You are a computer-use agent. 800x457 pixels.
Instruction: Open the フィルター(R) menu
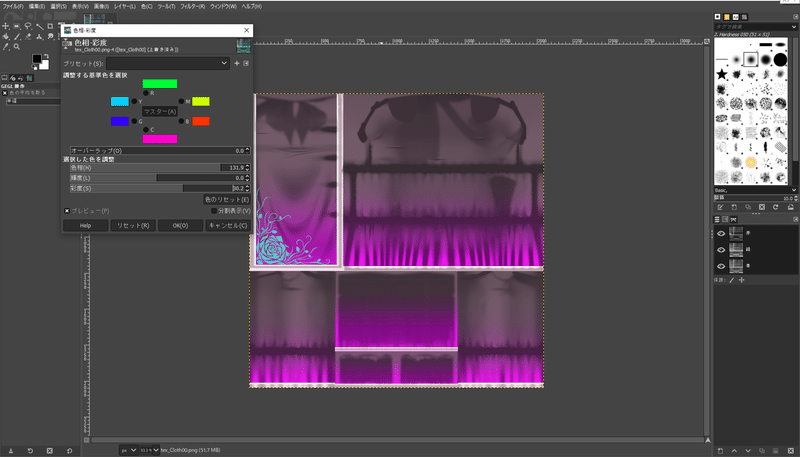coord(192,7)
